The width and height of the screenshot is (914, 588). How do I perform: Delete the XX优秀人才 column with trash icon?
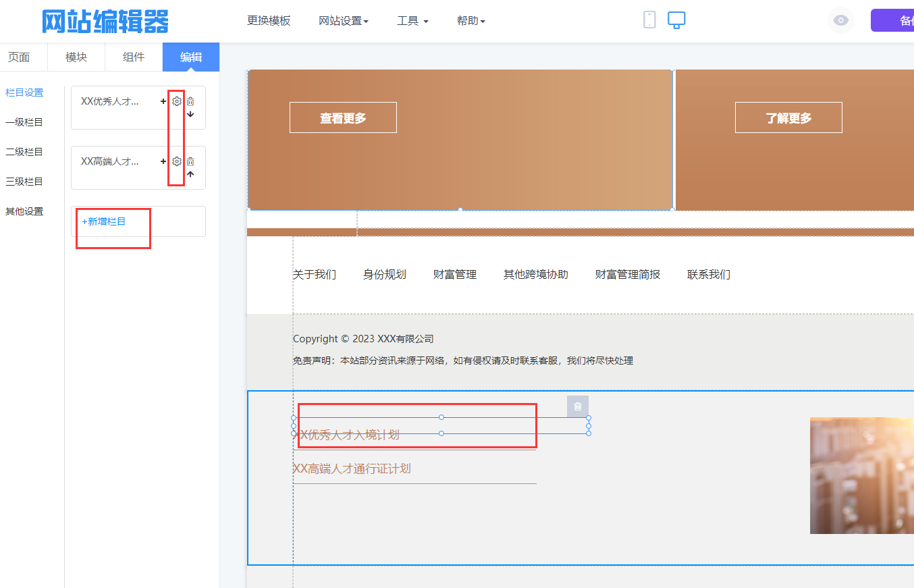point(190,101)
